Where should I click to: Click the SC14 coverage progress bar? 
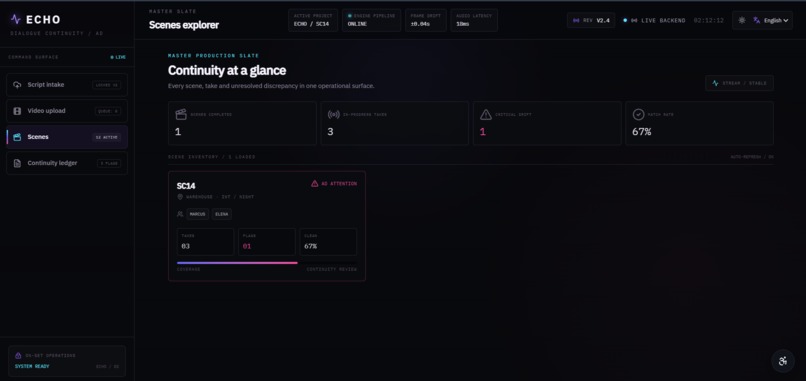(x=267, y=263)
